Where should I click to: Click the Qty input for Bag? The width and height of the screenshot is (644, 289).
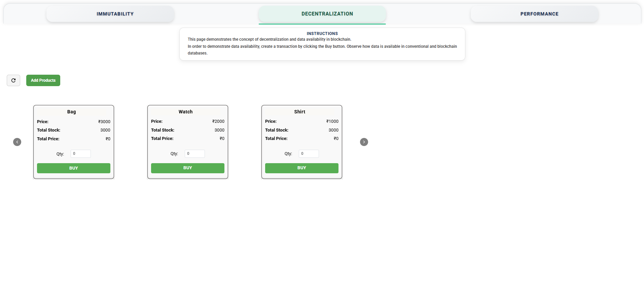click(80, 154)
